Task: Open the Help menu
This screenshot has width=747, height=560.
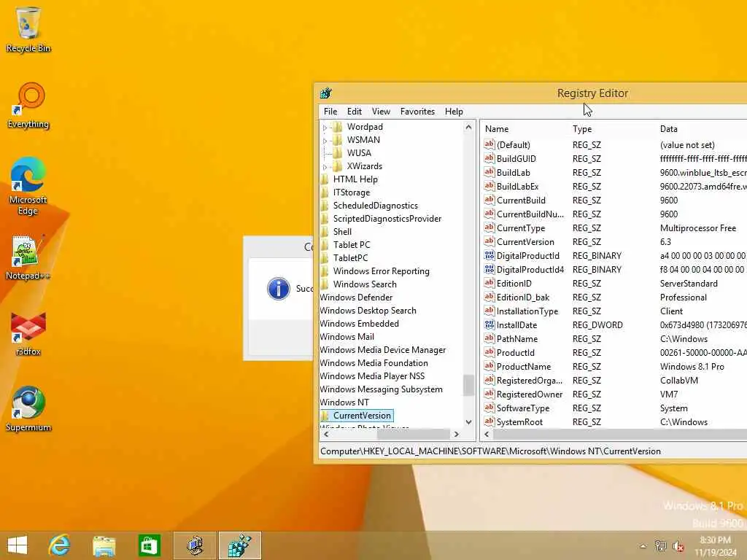Action: pyautogui.click(x=454, y=112)
